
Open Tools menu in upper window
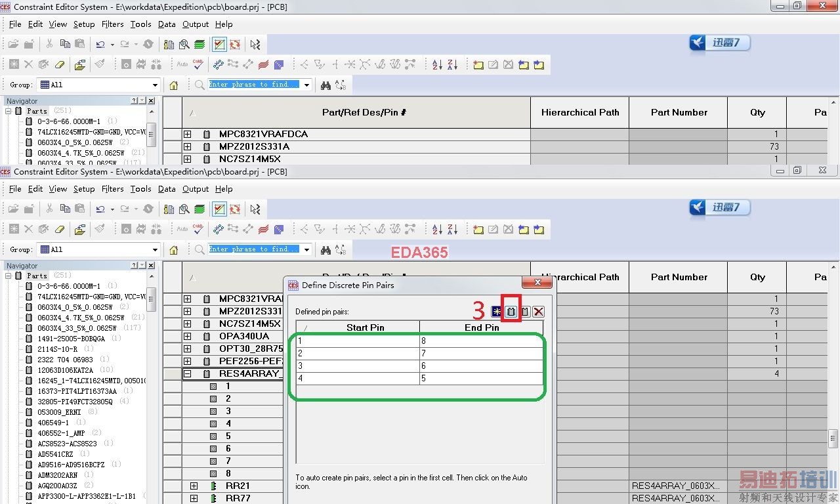click(140, 24)
